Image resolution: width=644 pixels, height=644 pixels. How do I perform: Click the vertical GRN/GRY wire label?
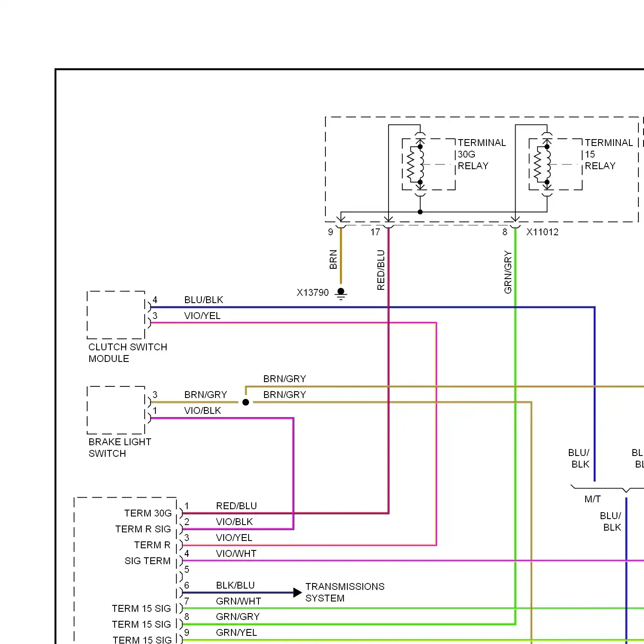pyautogui.click(x=508, y=272)
